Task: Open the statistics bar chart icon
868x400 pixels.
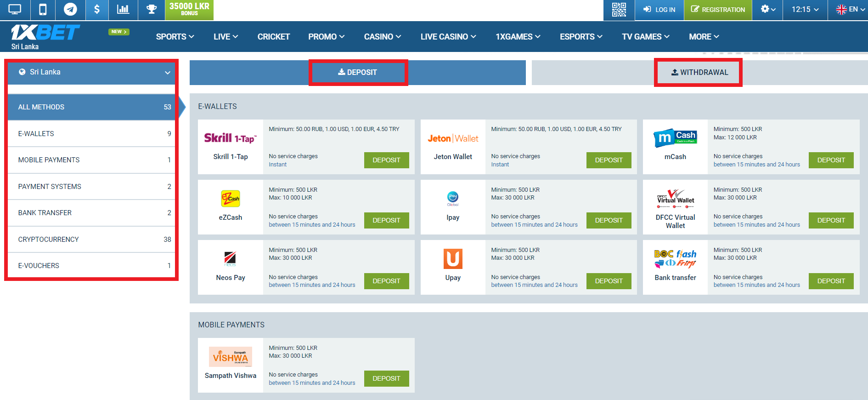Action: click(x=123, y=9)
